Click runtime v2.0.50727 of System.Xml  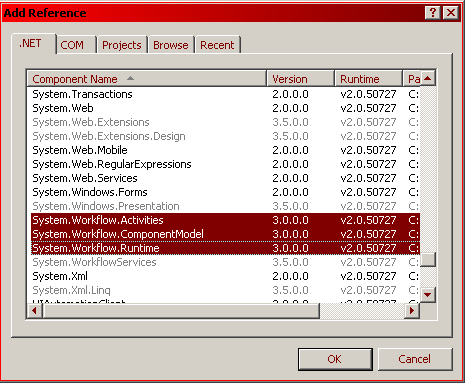pyautogui.click(x=368, y=276)
